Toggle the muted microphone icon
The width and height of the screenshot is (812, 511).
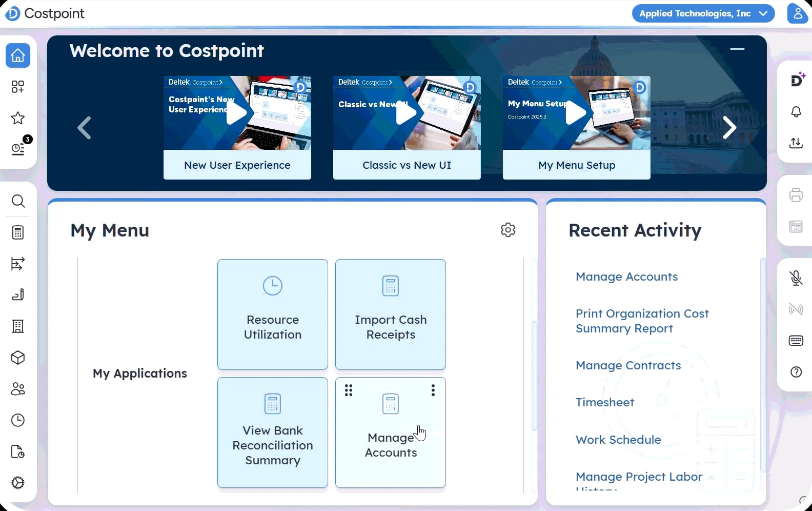pyautogui.click(x=796, y=278)
